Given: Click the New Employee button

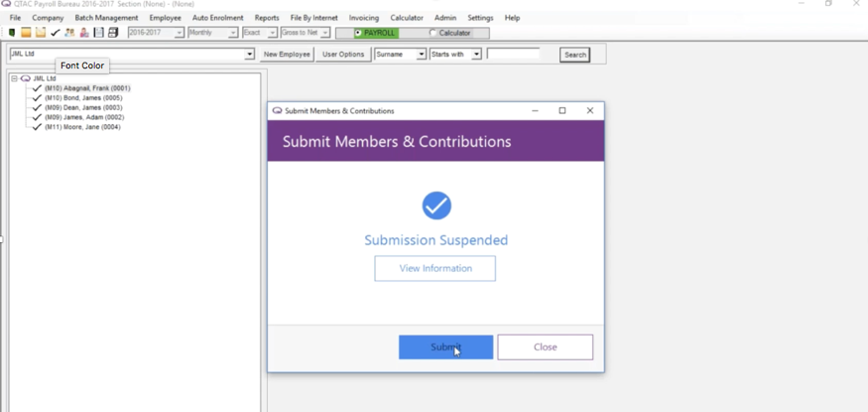Looking at the screenshot, I should point(287,55).
